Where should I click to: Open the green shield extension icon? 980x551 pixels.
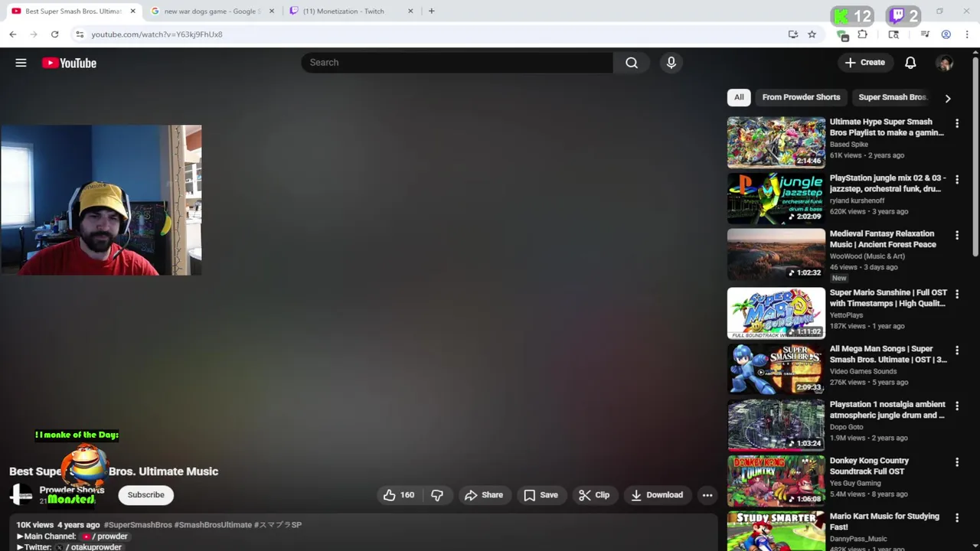click(843, 35)
